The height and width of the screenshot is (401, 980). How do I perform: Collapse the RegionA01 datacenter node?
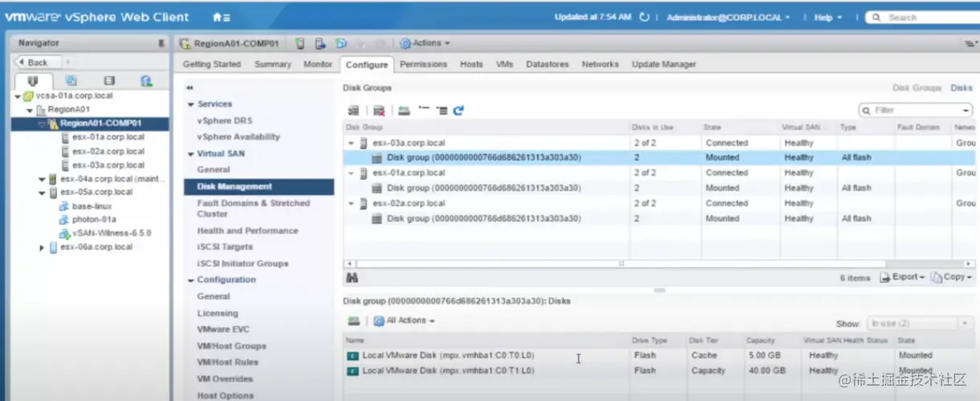coord(30,110)
